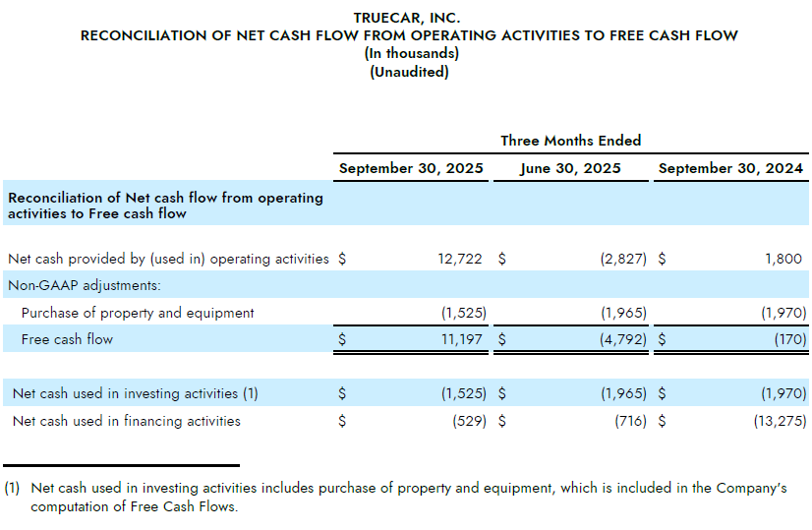Select the value 1,800
This screenshot has height=530, width=812.
coord(783,259)
